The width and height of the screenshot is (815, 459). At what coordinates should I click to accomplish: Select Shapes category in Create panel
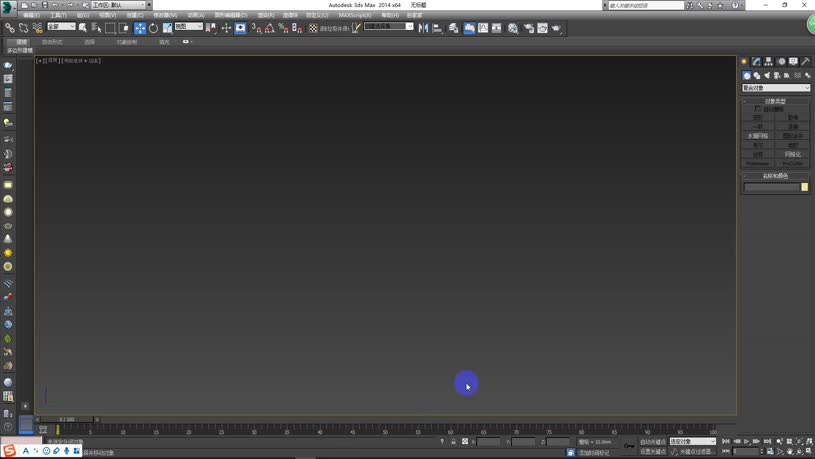[x=757, y=75]
